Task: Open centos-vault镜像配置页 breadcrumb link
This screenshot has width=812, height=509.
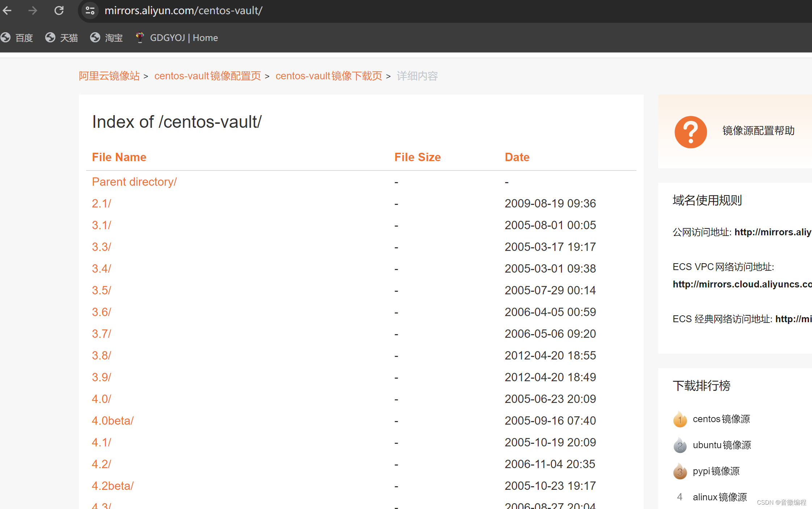Action: coord(207,76)
